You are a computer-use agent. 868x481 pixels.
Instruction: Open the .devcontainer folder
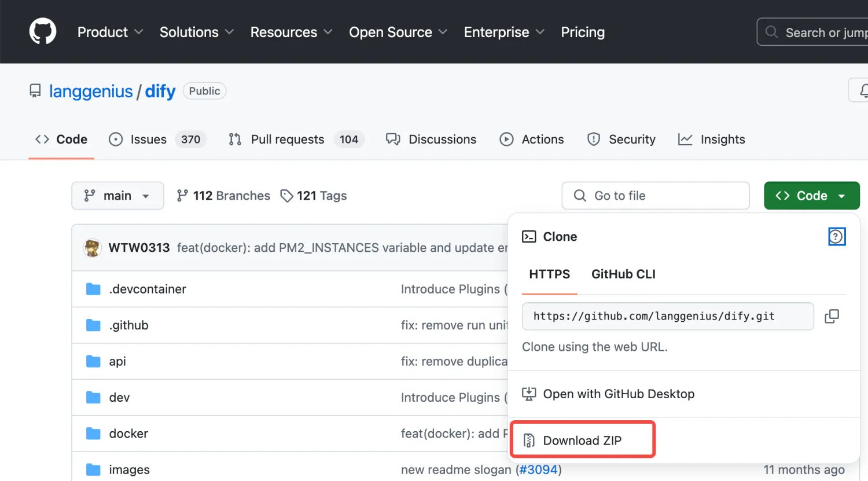tap(148, 289)
